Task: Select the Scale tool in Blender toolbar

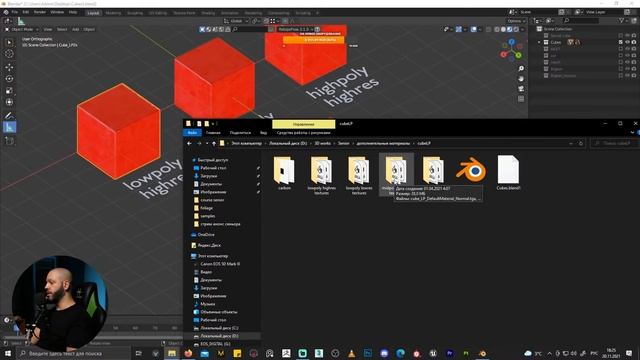Action: (9, 91)
